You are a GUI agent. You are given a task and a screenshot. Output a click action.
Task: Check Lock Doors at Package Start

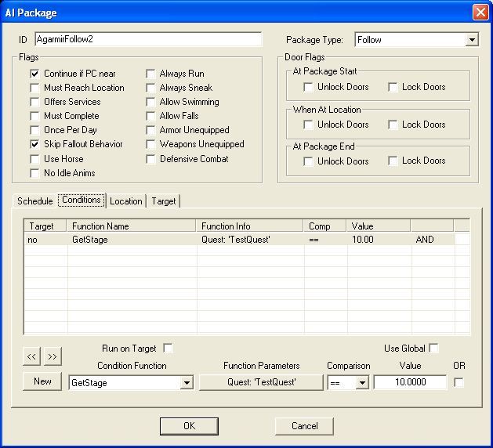coord(393,88)
